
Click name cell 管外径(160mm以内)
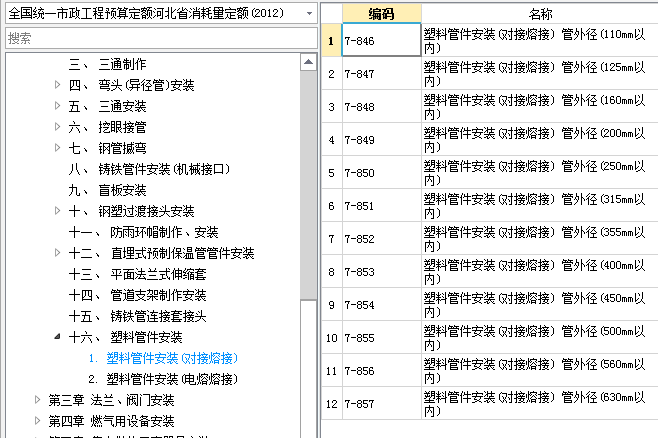540,107
